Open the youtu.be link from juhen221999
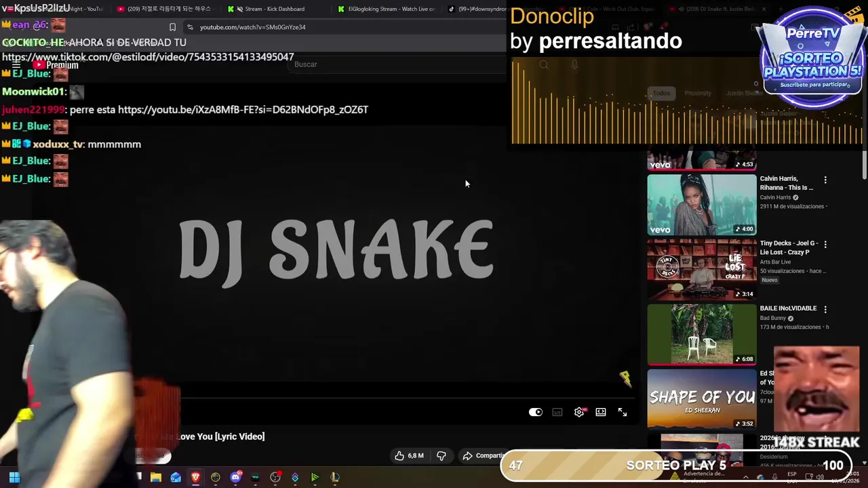This screenshot has height=488, width=868. pos(243,109)
